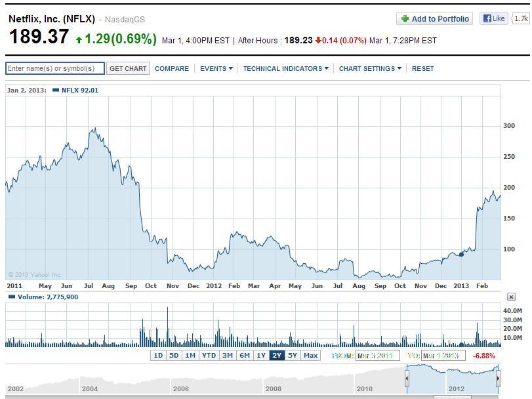
Task: Click the GET CHART button
Action: [128, 68]
